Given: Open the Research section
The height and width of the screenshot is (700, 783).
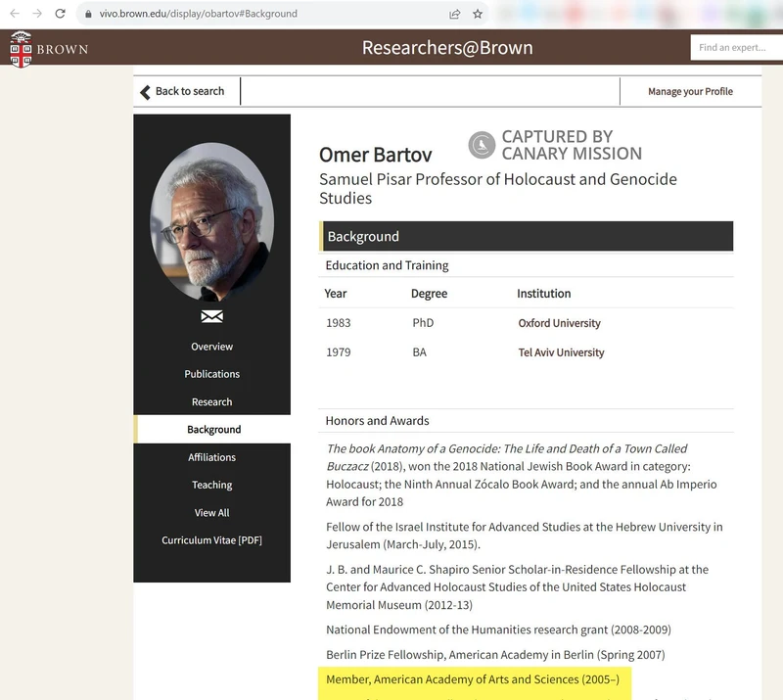Looking at the screenshot, I should pos(211,401).
